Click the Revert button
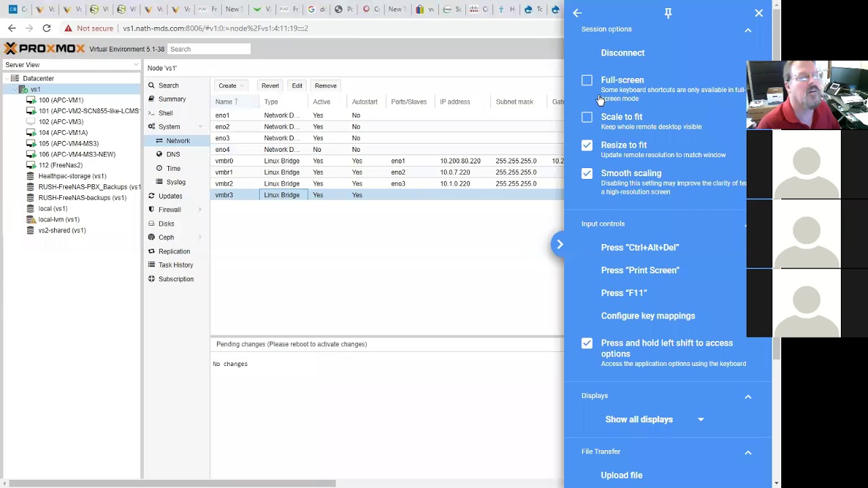 click(270, 85)
